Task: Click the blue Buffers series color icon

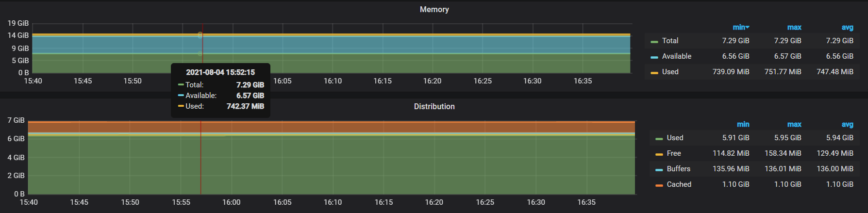Action: [x=659, y=170]
